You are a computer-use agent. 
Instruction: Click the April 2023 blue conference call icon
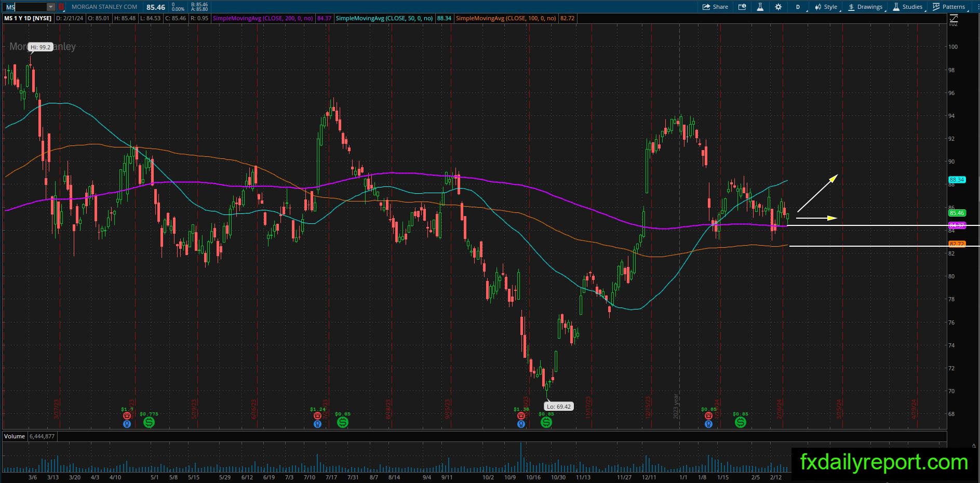click(127, 424)
